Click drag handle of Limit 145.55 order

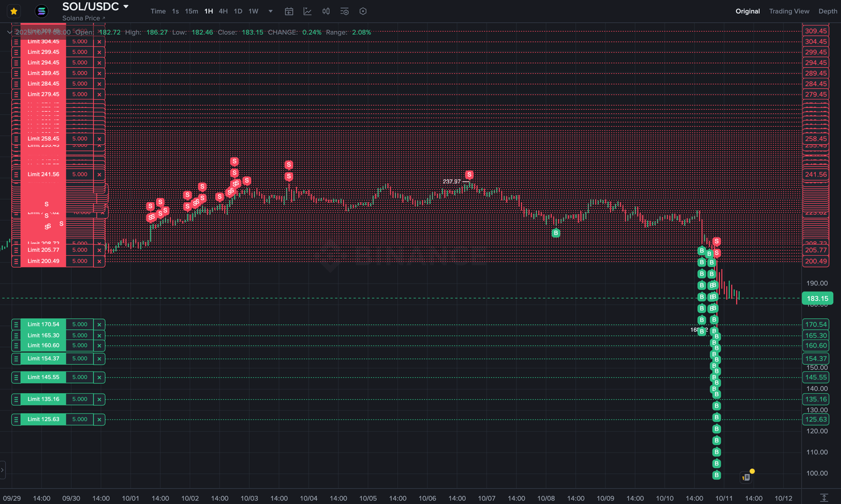(16, 377)
